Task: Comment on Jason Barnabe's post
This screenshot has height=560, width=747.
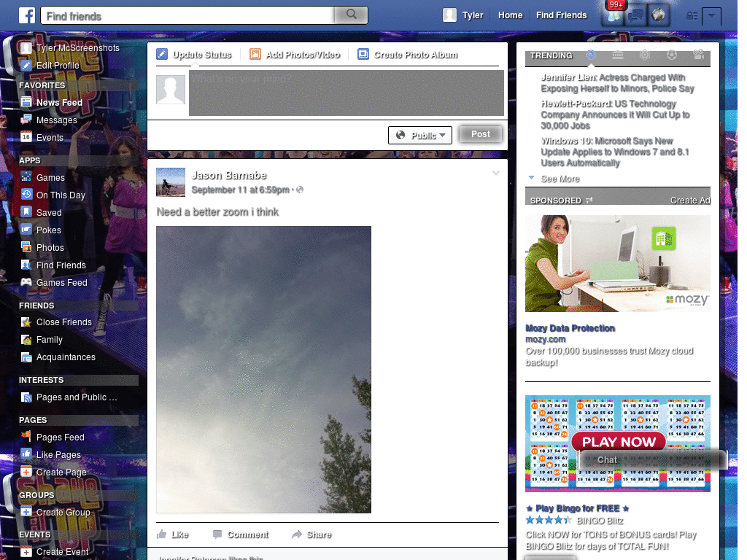Action: pos(241,534)
